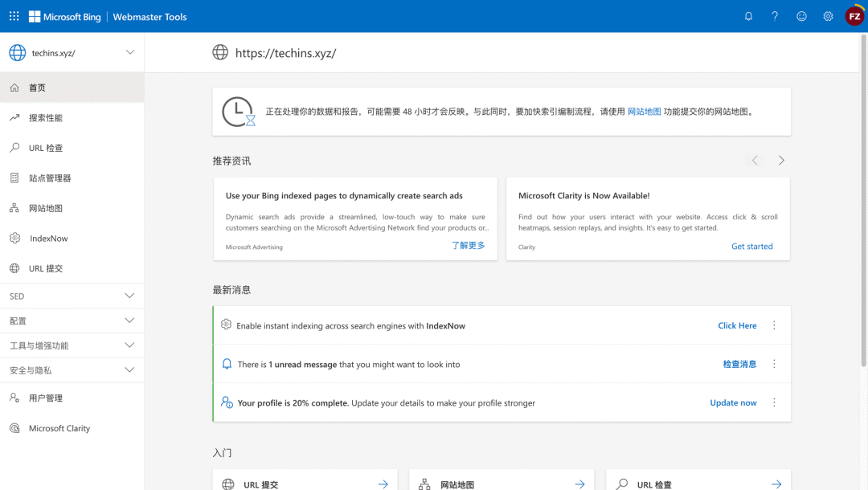Click the FZ profile avatar
This screenshot has width=868, height=490.
tap(854, 16)
